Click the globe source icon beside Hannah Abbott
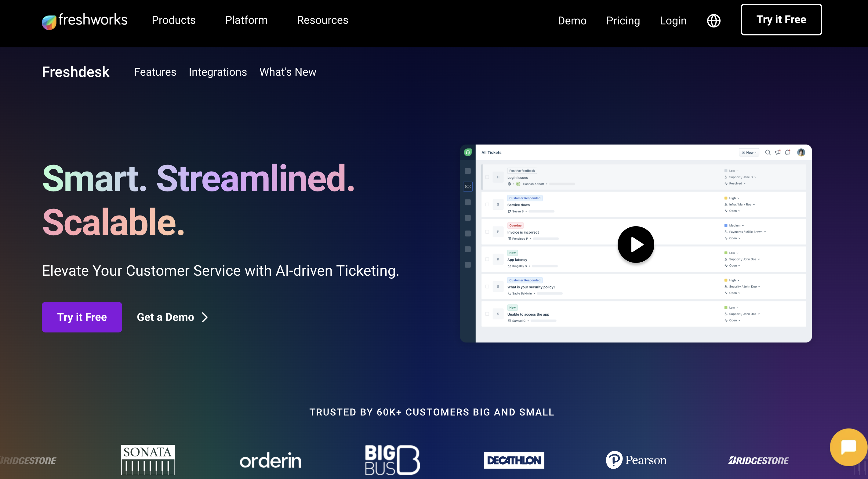This screenshot has height=479, width=868. (x=509, y=184)
